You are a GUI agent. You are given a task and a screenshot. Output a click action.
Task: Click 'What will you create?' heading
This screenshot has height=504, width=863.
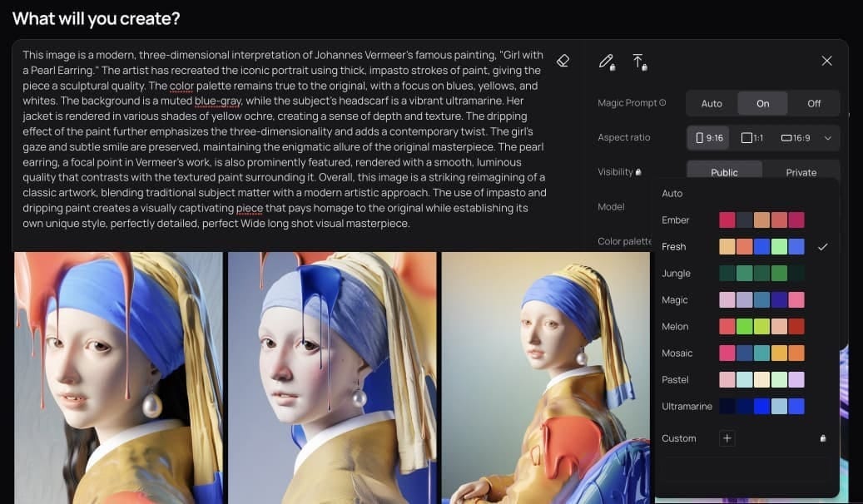coord(96,18)
